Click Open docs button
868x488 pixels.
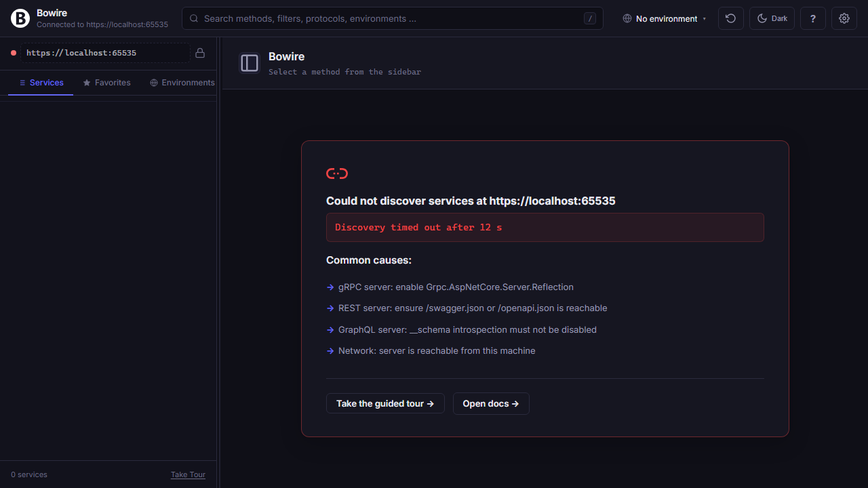click(491, 403)
